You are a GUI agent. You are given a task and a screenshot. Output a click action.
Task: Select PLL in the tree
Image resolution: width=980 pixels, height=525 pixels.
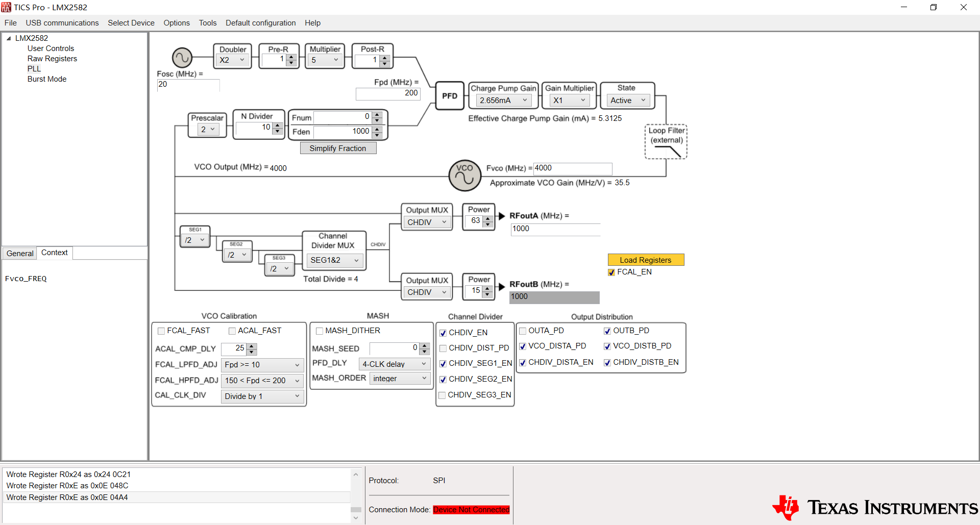[x=34, y=69]
